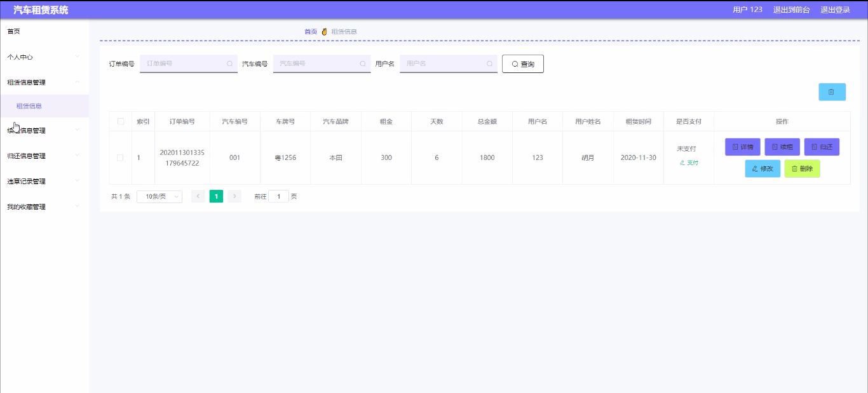Click the search icon in 汽车编号 field

(363, 63)
